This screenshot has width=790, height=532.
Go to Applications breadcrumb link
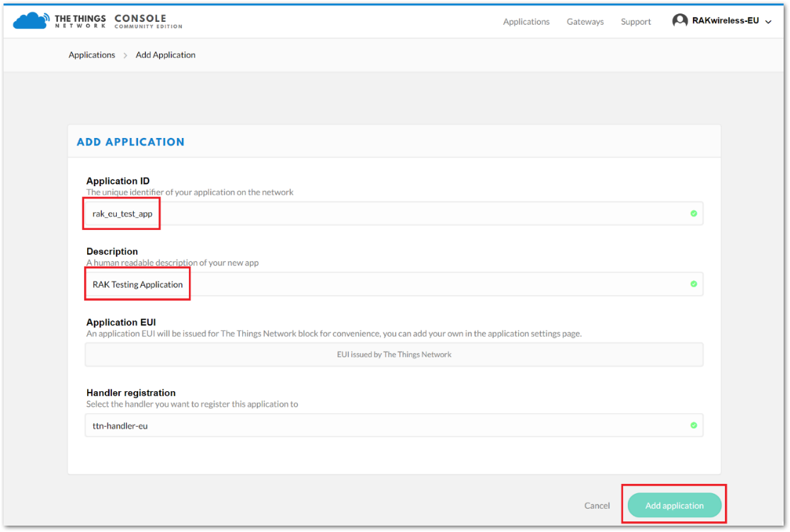click(x=92, y=55)
